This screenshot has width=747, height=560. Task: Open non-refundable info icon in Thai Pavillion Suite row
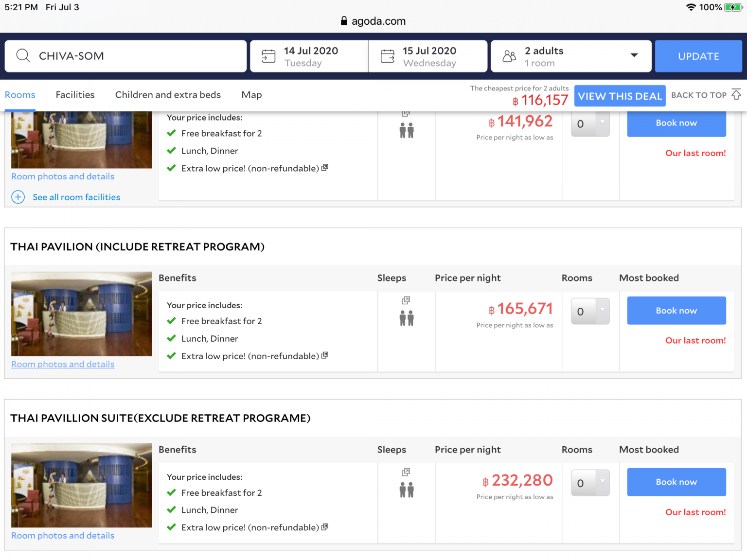(325, 526)
